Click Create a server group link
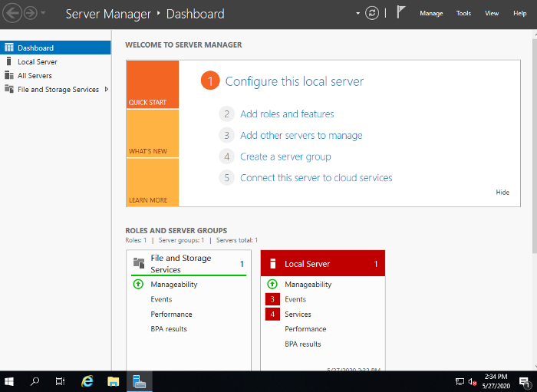This screenshot has height=392, width=537. point(285,156)
